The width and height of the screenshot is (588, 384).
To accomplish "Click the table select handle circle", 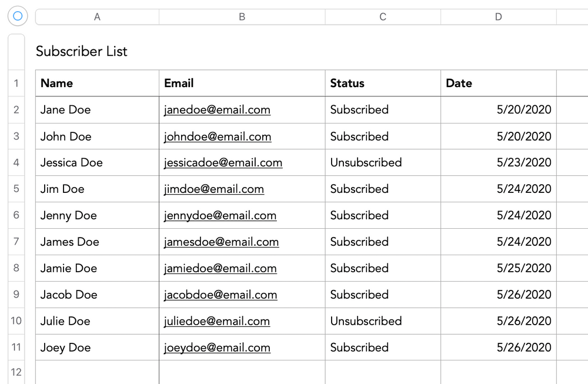I will 18,16.
